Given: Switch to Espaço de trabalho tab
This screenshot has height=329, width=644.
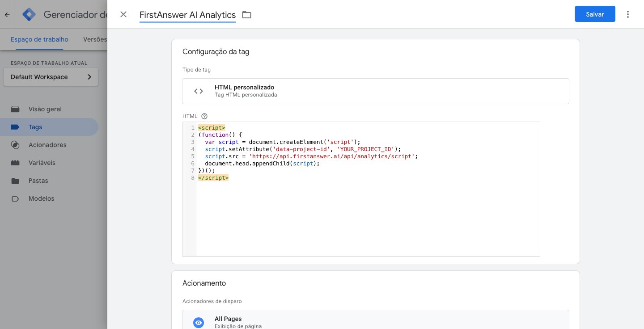Looking at the screenshot, I should [39, 39].
